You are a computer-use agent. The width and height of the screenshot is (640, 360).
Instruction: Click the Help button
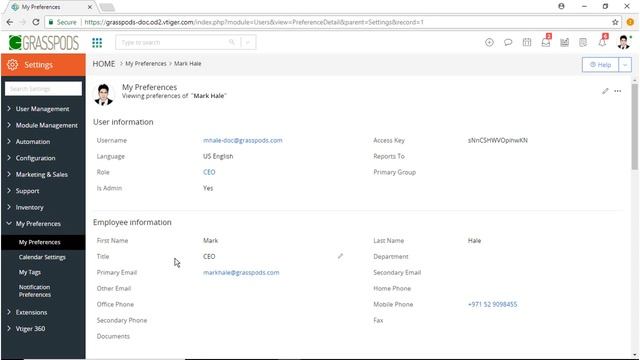coord(600,65)
